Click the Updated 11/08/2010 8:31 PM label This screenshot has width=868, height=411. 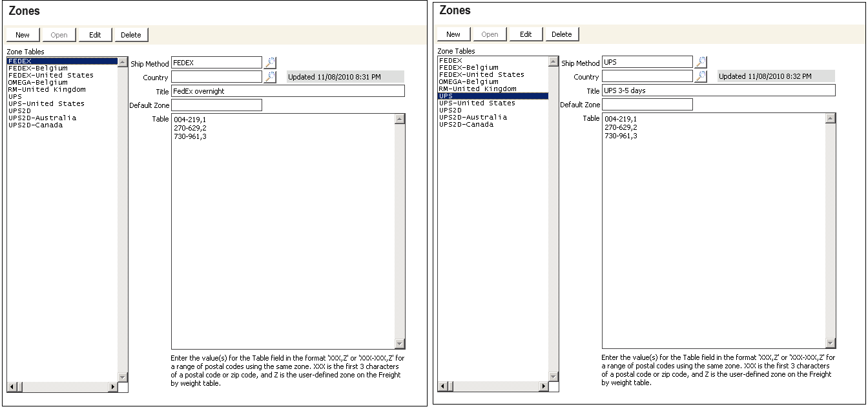[x=346, y=77]
